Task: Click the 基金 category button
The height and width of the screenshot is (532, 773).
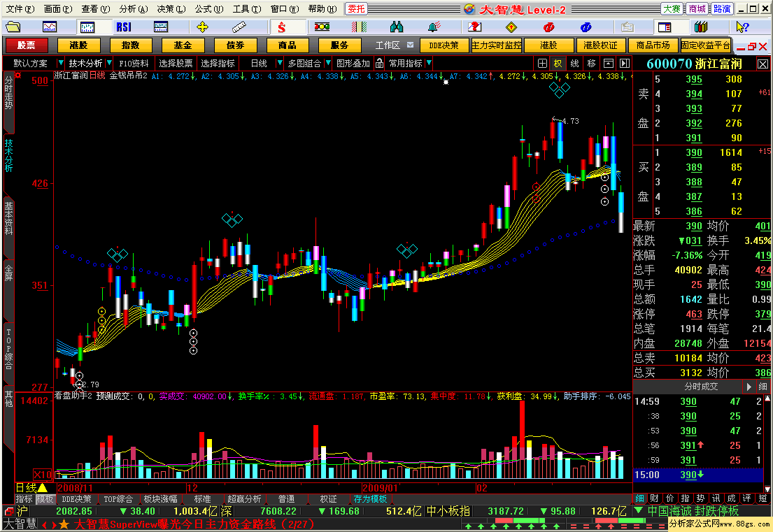Action: (x=183, y=45)
